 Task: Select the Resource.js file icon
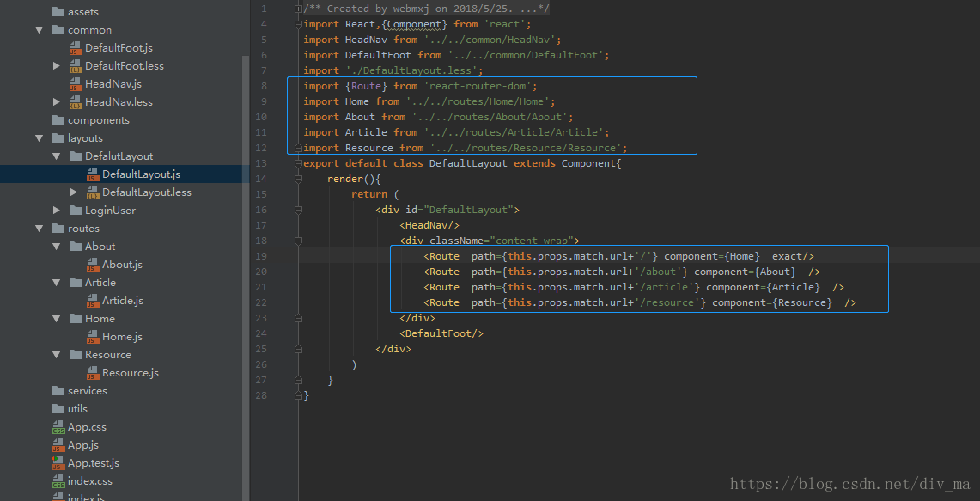(93, 374)
